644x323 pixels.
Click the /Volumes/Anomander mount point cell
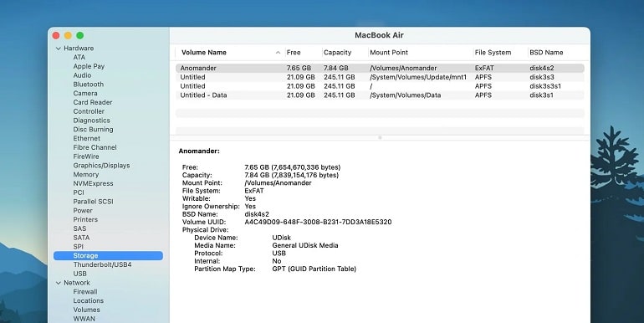[x=403, y=69]
